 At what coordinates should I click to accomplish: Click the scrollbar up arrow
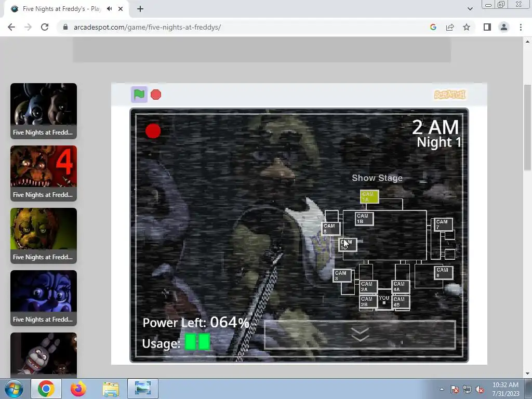pyautogui.click(x=528, y=42)
